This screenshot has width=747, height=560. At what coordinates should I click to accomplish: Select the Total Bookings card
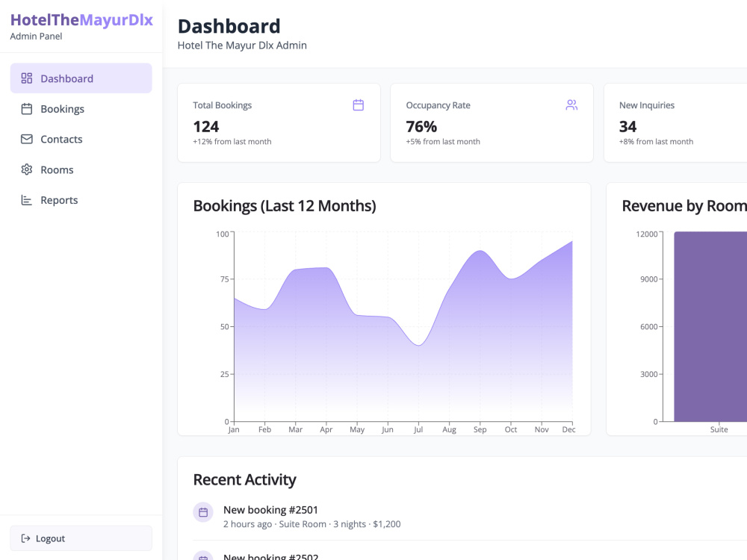pyautogui.click(x=279, y=123)
